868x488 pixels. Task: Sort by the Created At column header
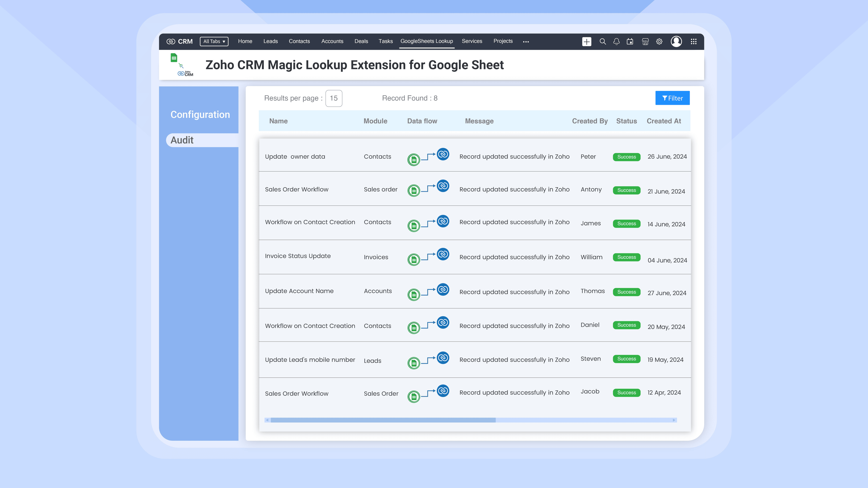(x=664, y=121)
